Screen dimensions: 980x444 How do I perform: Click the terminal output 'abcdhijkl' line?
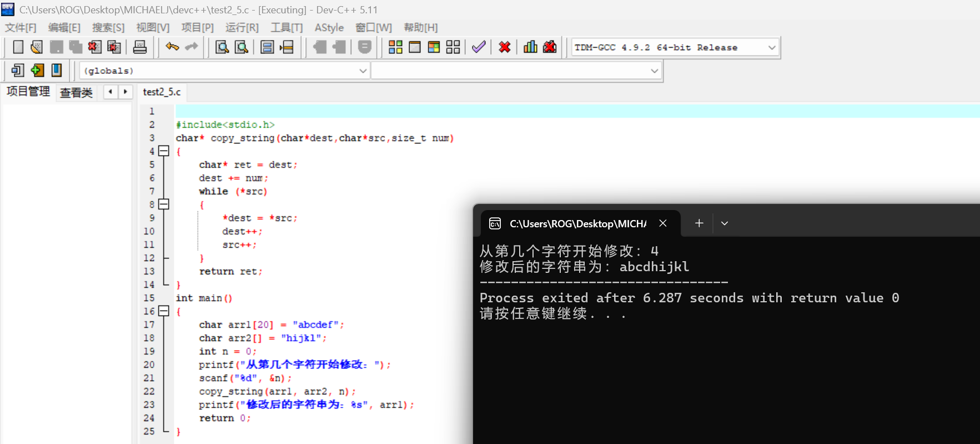(584, 267)
